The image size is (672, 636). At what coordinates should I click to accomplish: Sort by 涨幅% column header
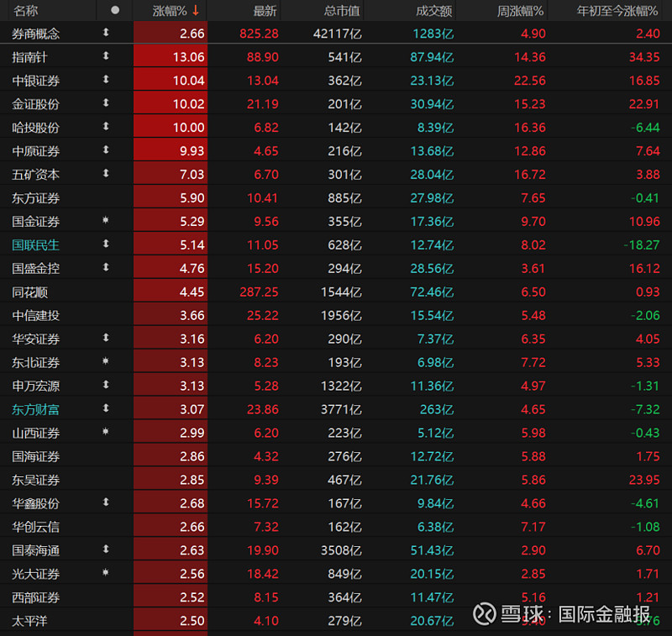coord(170,11)
